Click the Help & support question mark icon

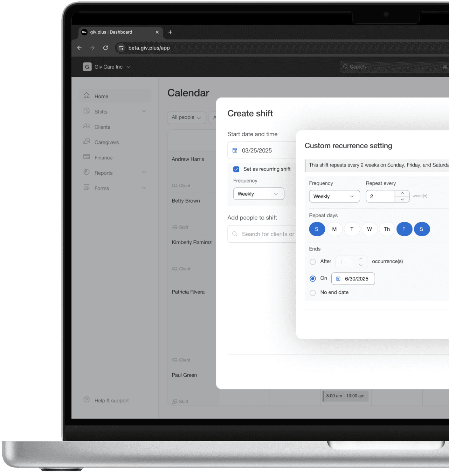[x=87, y=400]
